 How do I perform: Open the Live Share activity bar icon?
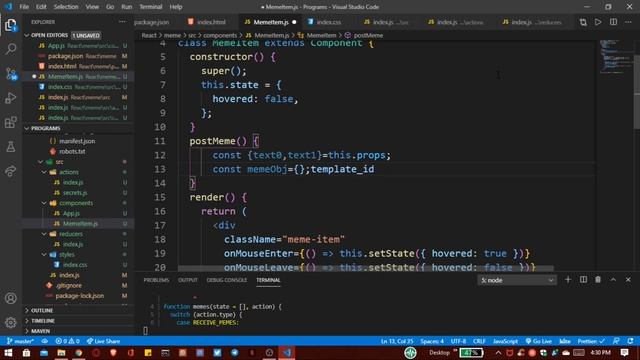(11, 171)
